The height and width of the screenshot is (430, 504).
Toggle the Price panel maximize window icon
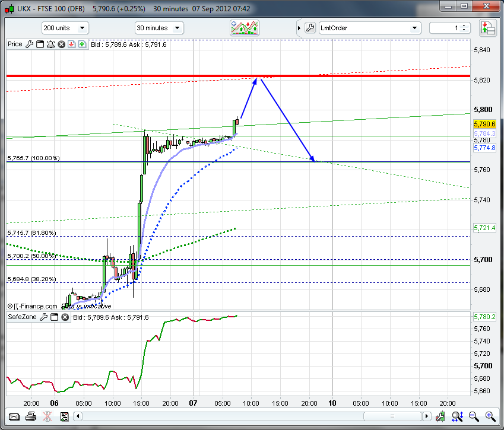click(x=40, y=44)
